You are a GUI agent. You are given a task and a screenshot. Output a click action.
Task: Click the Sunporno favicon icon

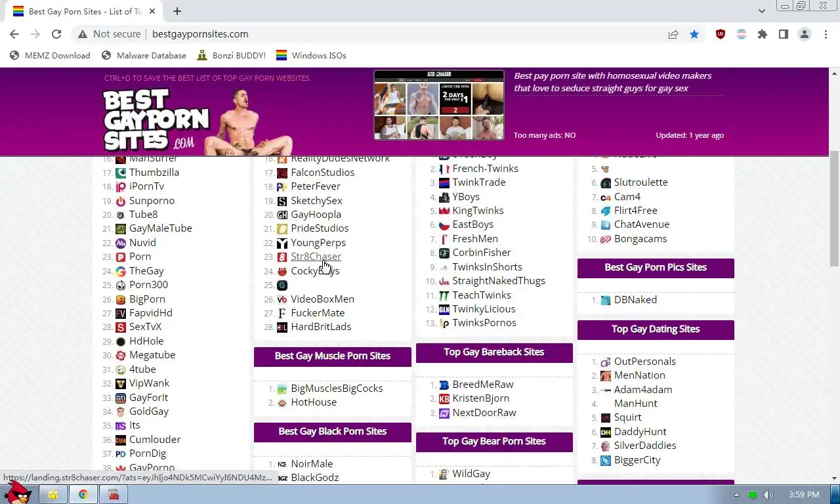coord(121,201)
